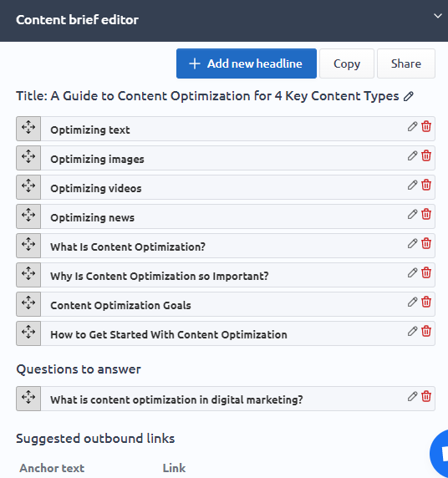Delete 'What Is Content Optimization?' headline
This screenshot has width=448, height=478.
426,243
